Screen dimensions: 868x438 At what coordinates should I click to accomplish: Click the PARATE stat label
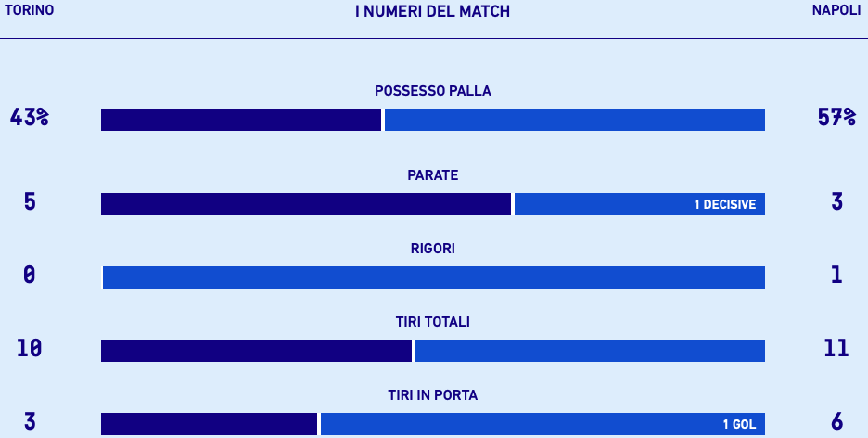(x=432, y=175)
